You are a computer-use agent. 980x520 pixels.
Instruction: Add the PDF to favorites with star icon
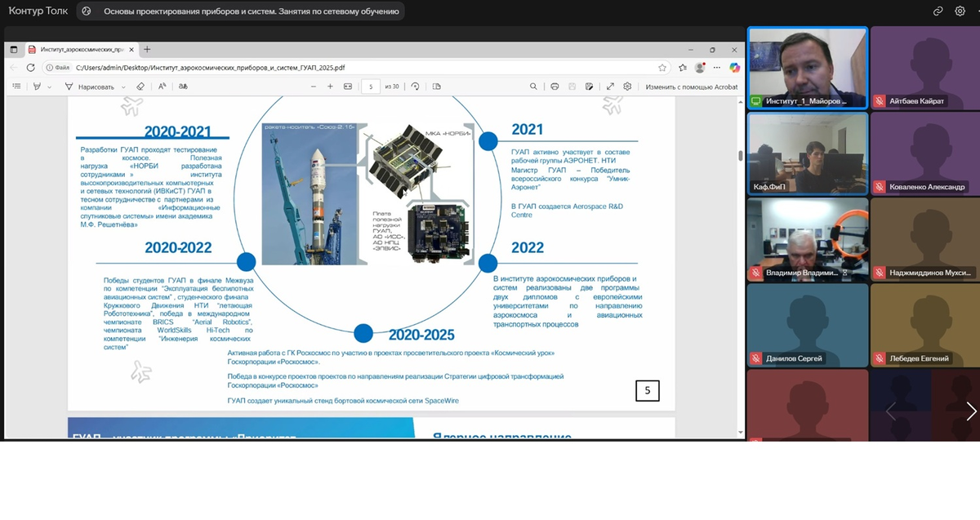tap(661, 68)
